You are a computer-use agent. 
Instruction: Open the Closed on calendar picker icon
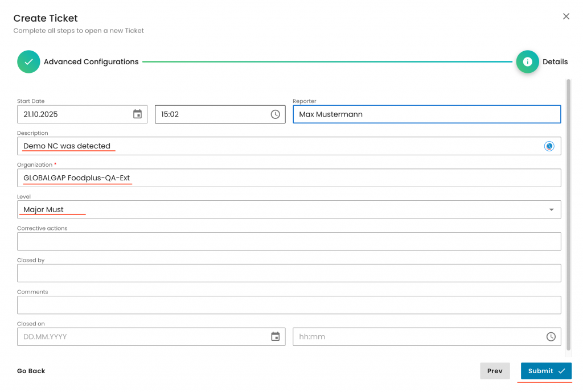point(275,337)
